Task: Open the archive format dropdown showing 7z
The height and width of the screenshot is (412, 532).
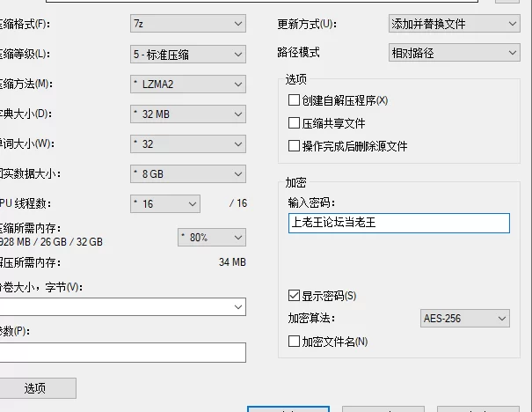Action: tap(188, 24)
